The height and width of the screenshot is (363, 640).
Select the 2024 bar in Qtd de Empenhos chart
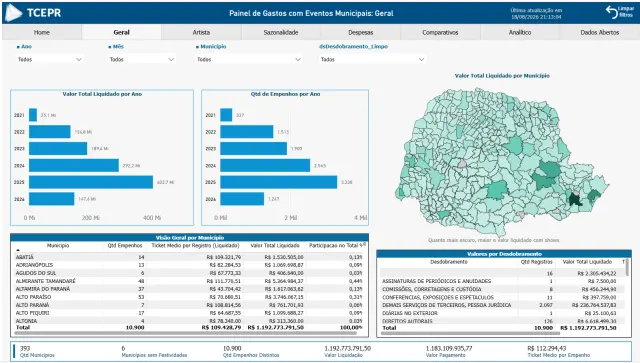tap(265, 165)
